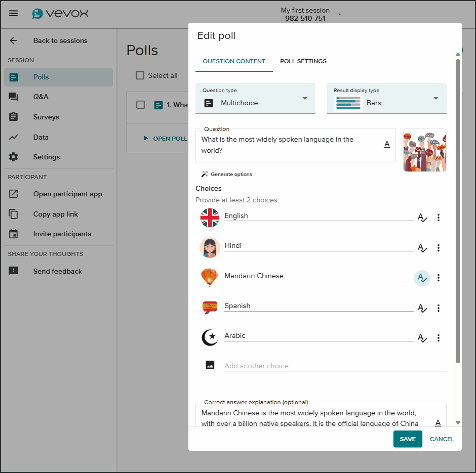Open more options for Hindi choice
476x473 pixels.
439,248
